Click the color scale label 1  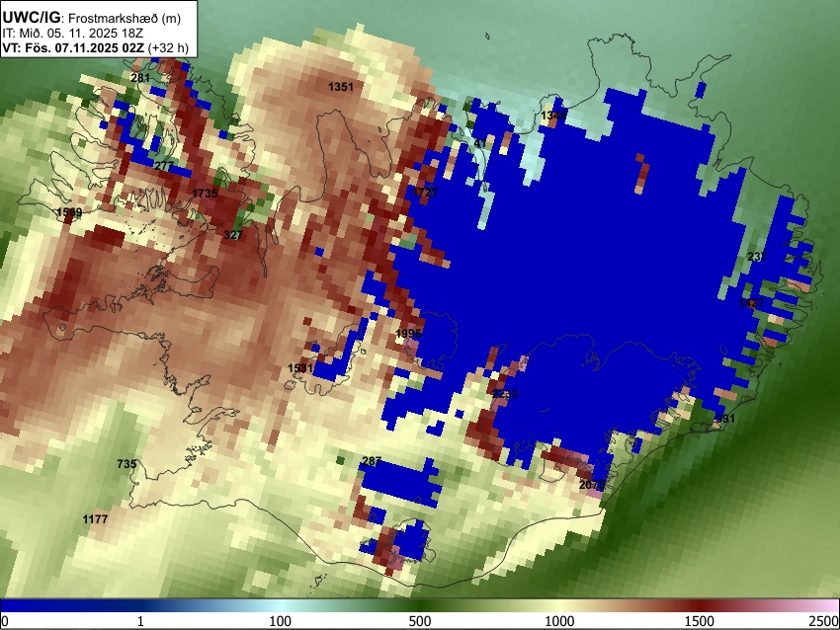coord(140,621)
